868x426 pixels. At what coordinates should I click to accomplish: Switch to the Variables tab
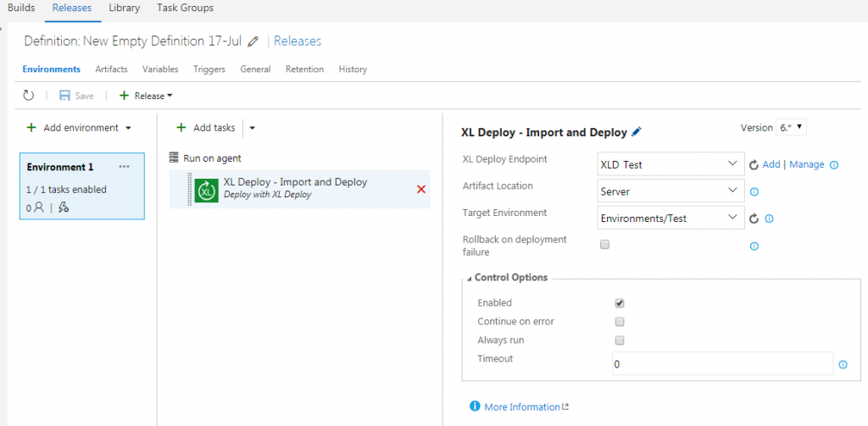click(160, 69)
